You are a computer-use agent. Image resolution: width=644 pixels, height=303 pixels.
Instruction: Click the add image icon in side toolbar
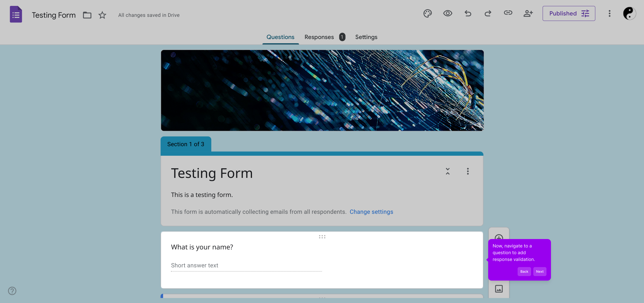(499, 289)
